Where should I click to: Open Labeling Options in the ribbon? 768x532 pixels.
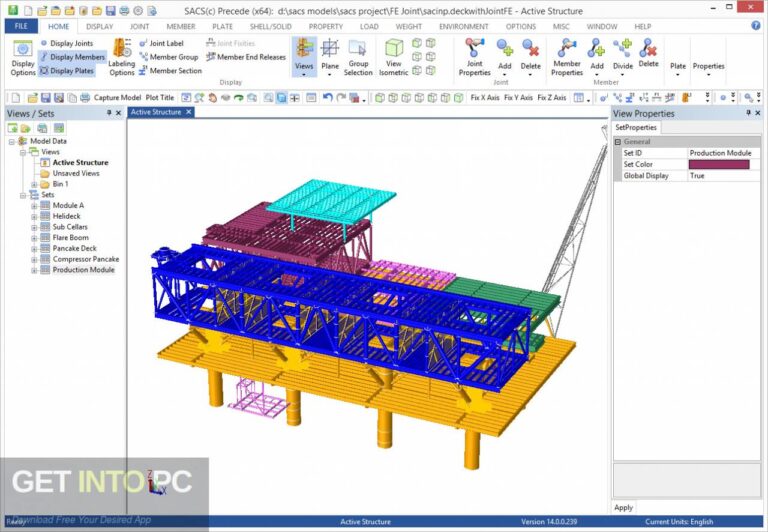121,58
